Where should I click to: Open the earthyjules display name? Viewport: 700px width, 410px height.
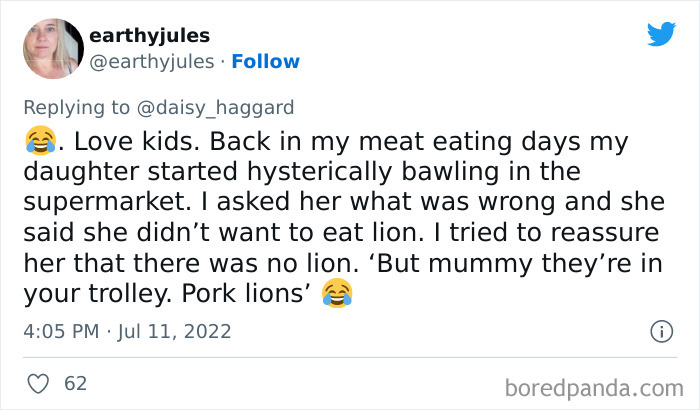tap(149, 36)
